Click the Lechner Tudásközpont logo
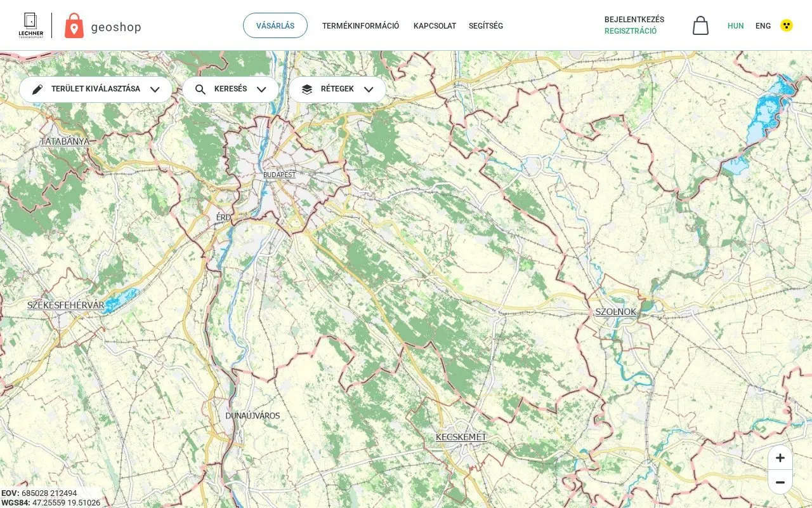The height and width of the screenshot is (508, 812). (30, 25)
